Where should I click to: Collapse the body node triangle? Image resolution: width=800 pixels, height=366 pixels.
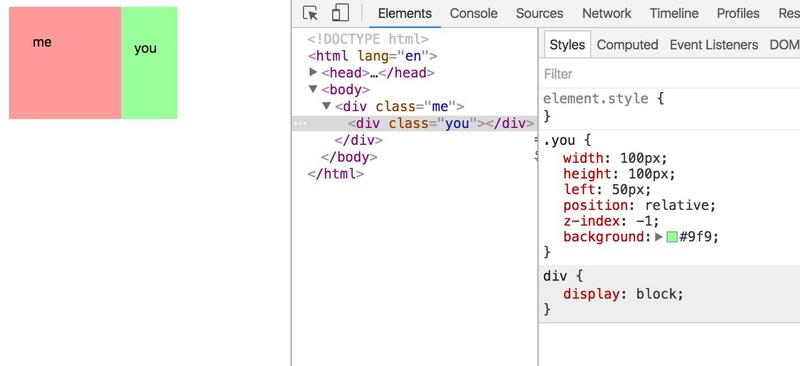[313, 89]
